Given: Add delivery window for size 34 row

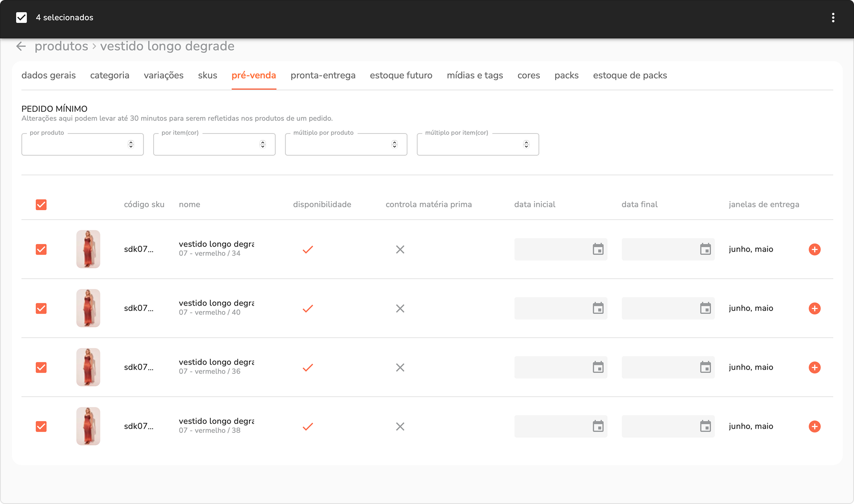Looking at the screenshot, I should pyautogui.click(x=815, y=249).
